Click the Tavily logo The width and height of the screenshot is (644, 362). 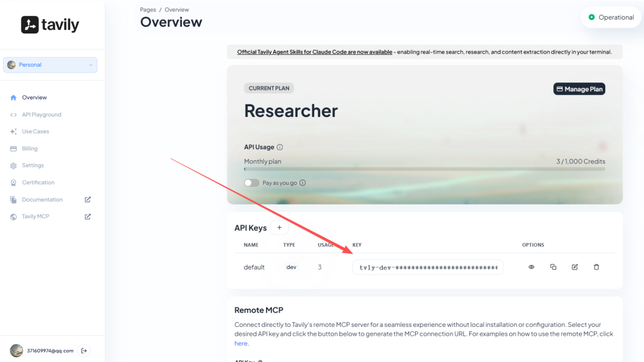pyautogui.click(x=50, y=24)
